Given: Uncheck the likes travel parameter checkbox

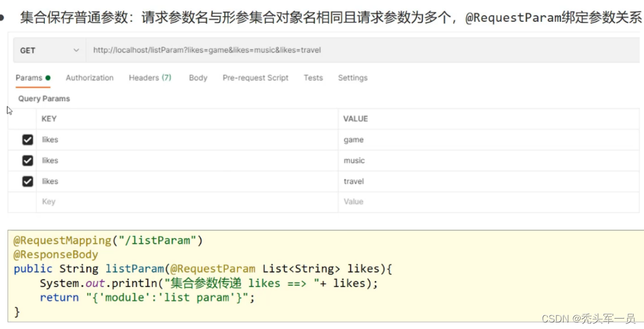Looking at the screenshot, I should click(27, 181).
